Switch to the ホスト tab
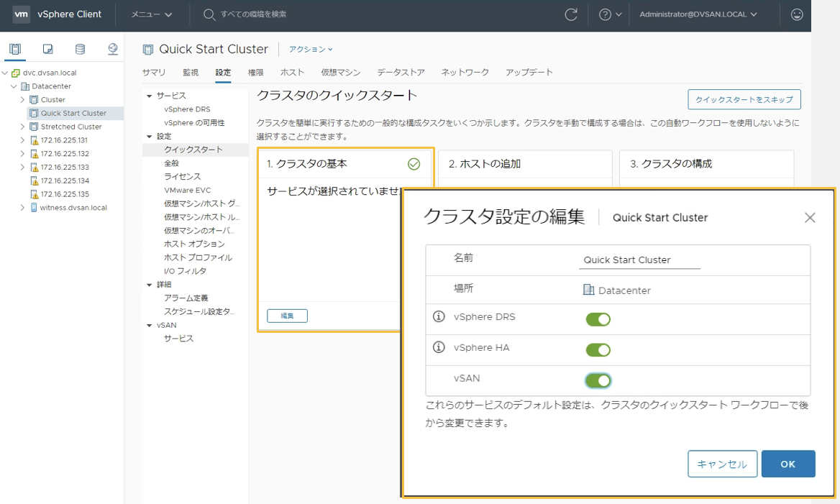The height and width of the screenshot is (504, 840). tap(292, 73)
